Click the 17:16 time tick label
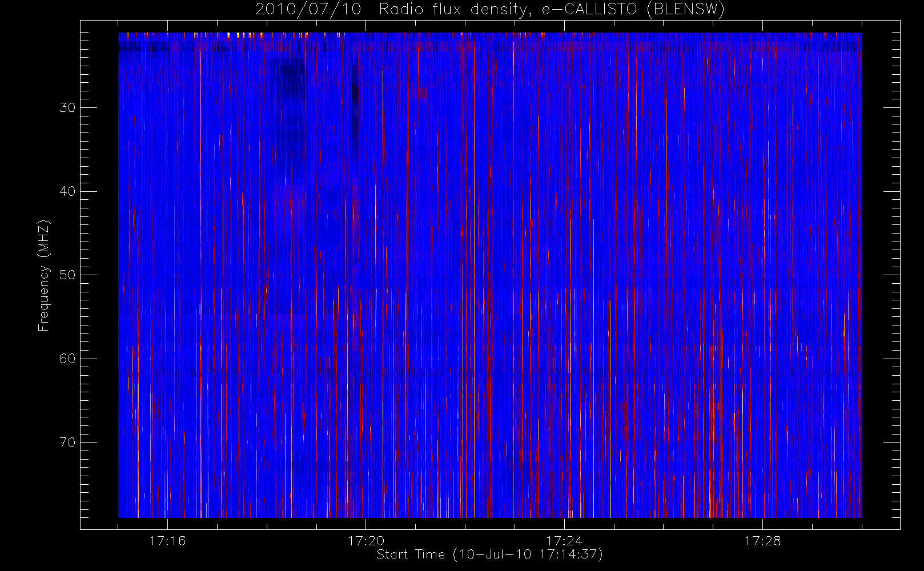 [x=167, y=541]
